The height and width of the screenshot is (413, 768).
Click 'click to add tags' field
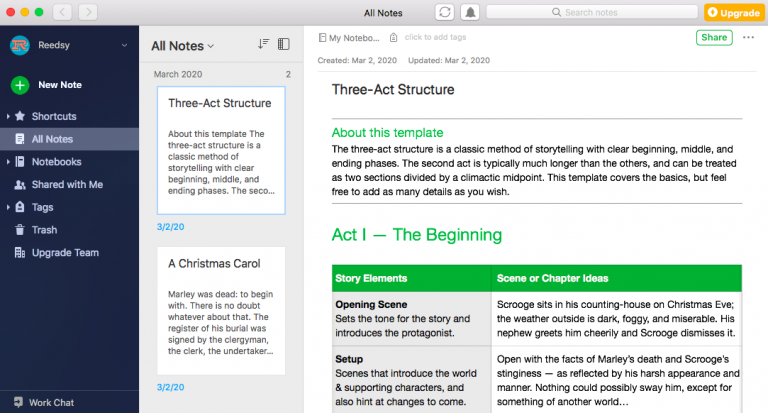tap(435, 37)
